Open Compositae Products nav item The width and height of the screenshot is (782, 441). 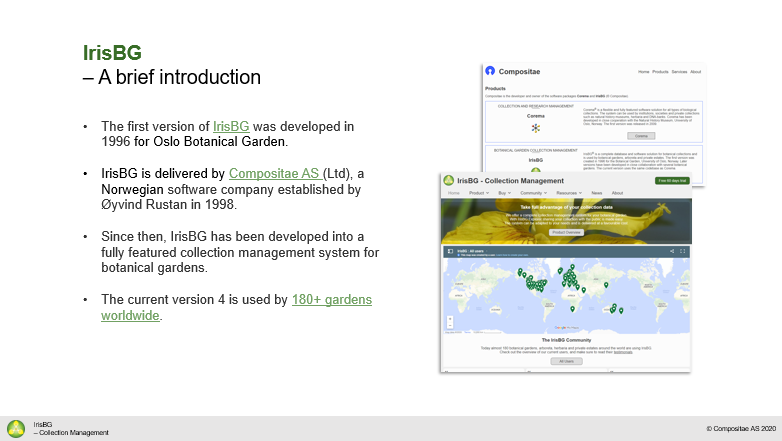[660, 72]
